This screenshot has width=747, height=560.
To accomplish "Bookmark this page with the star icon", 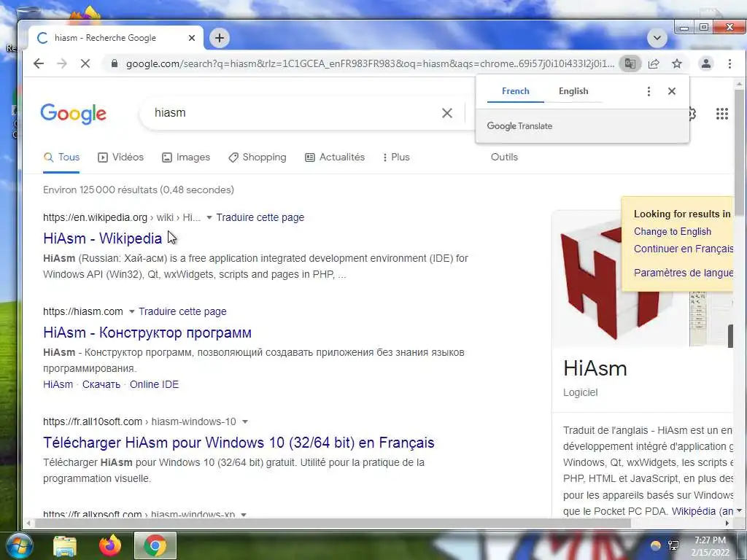I will coord(677,63).
